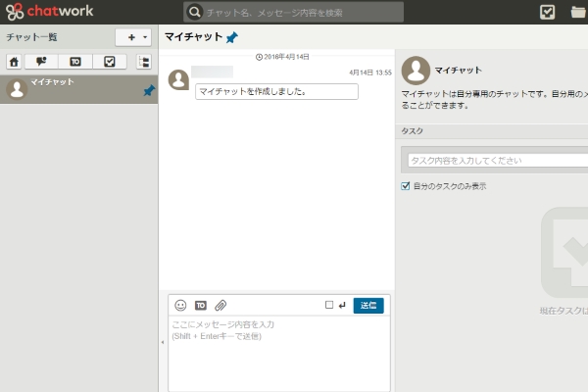Image resolution: width=588 pixels, height=392 pixels.
Task: Filter chats with TO mentions icon
Action: pyautogui.click(x=75, y=62)
